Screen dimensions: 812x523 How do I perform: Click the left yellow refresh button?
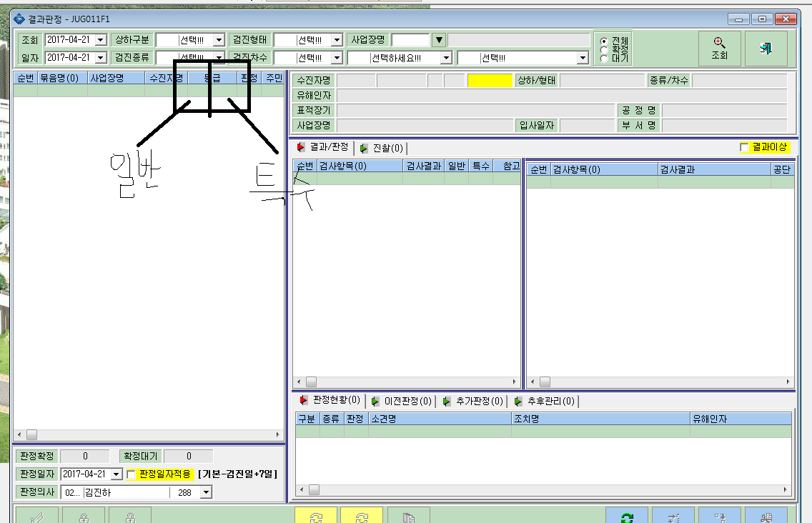(x=316, y=517)
